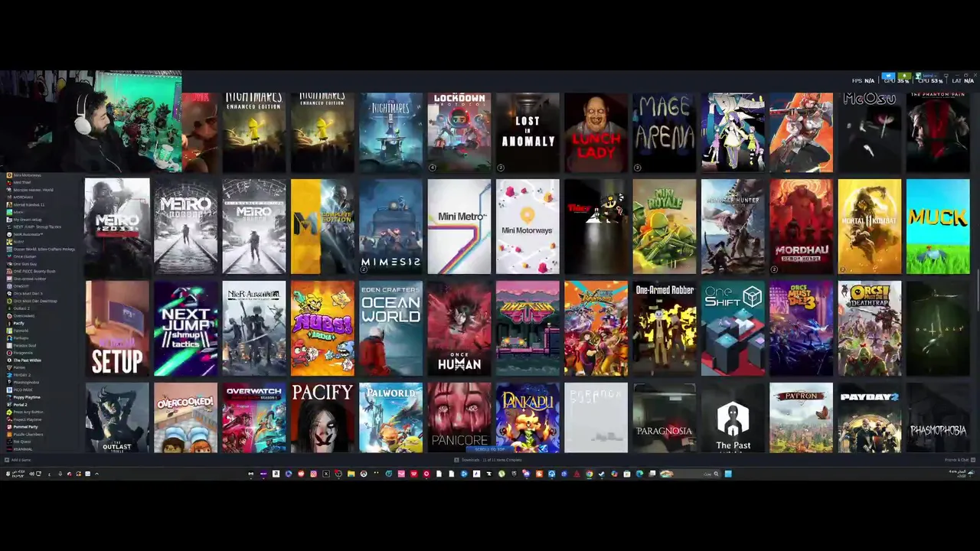Select Poppy Playtime in sidebar list

pyautogui.click(x=27, y=397)
